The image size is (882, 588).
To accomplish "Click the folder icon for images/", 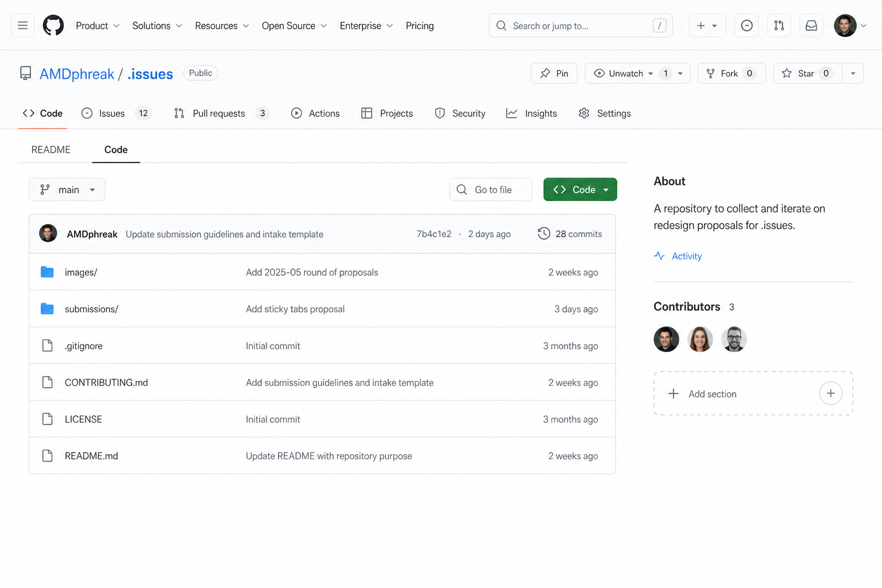I will coord(47,272).
